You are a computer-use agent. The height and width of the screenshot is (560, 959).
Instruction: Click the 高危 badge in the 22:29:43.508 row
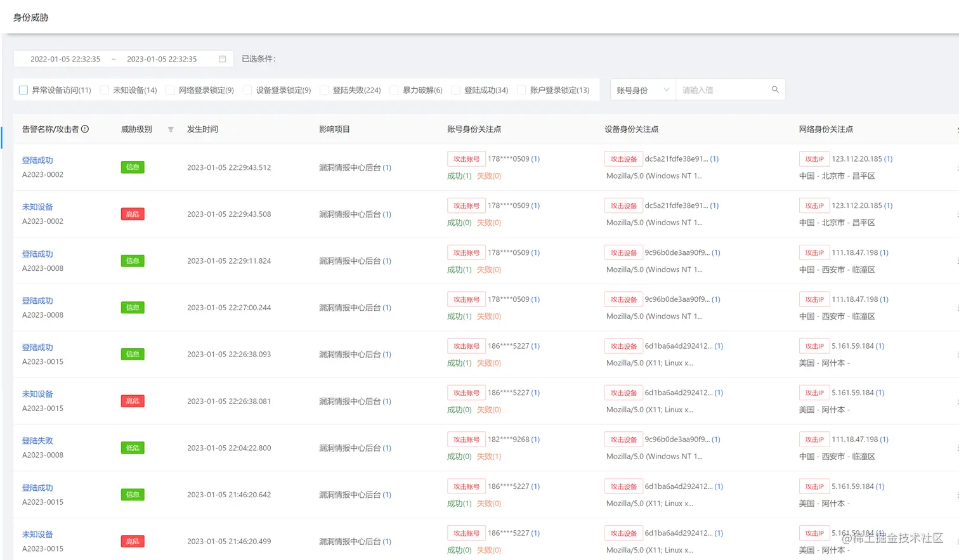pyautogui.click(x=133, y=214)
